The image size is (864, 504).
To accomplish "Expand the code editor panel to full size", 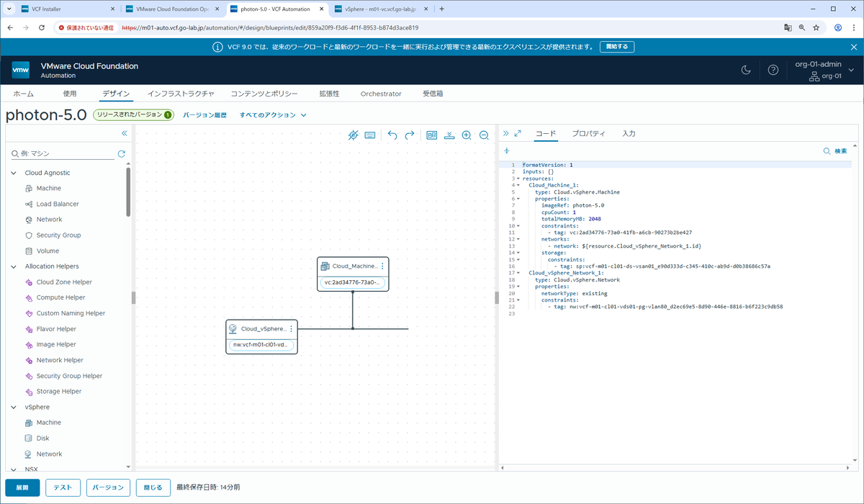I will pyautogui.click(x=518, y=134).
